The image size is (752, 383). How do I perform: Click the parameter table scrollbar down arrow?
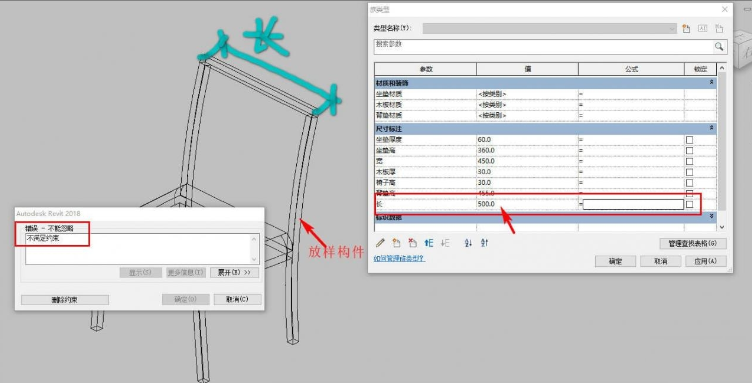pyautogui.click(x=722, y=227)
